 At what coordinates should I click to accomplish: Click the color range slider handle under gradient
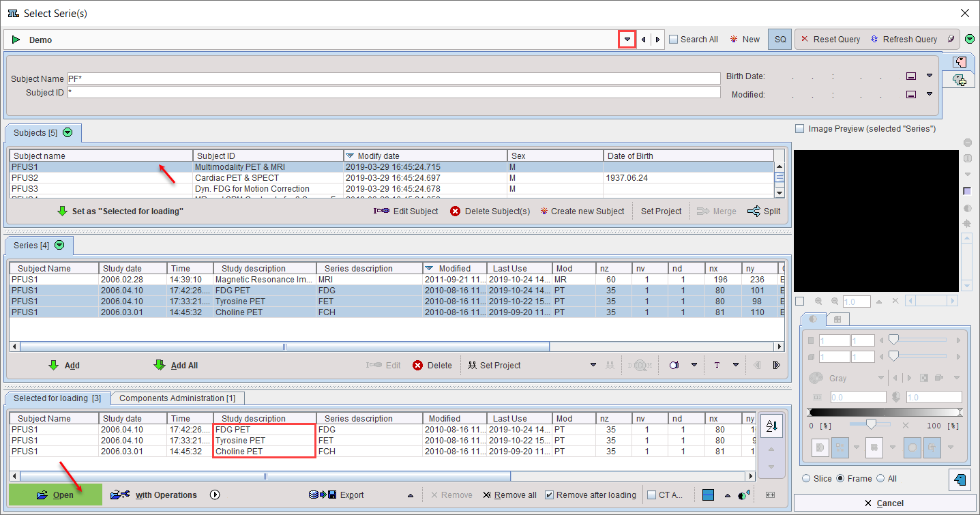pyautogui.click(x=871, y=425)
